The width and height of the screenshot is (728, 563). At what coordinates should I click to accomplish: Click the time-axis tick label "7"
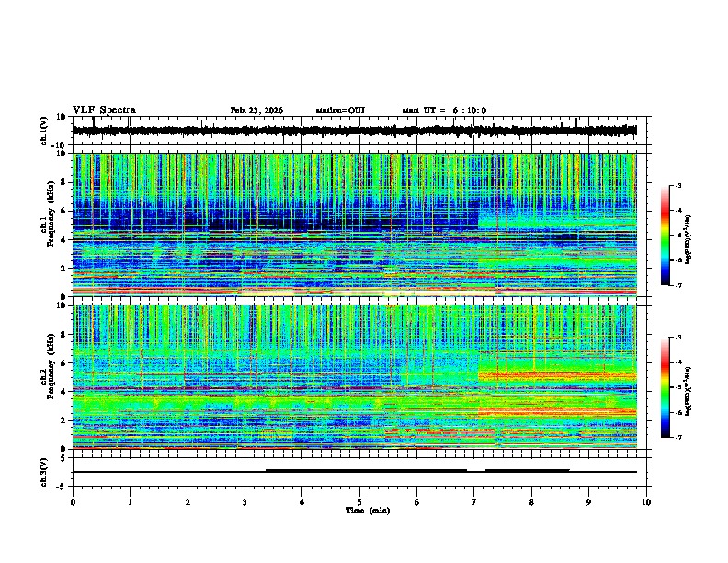(x=474, y=502)
